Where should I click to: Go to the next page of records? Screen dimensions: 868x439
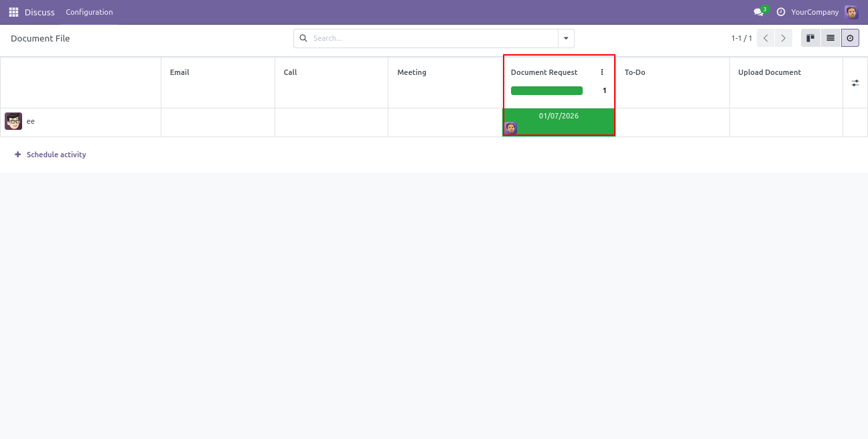(x=783, y=38)
